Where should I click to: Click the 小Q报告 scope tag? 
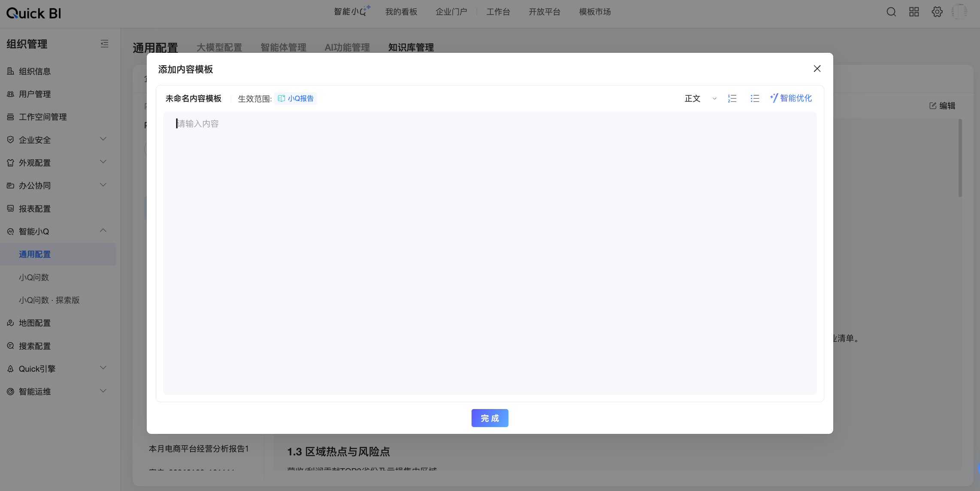pyautogui.click(x=296, y=98)
